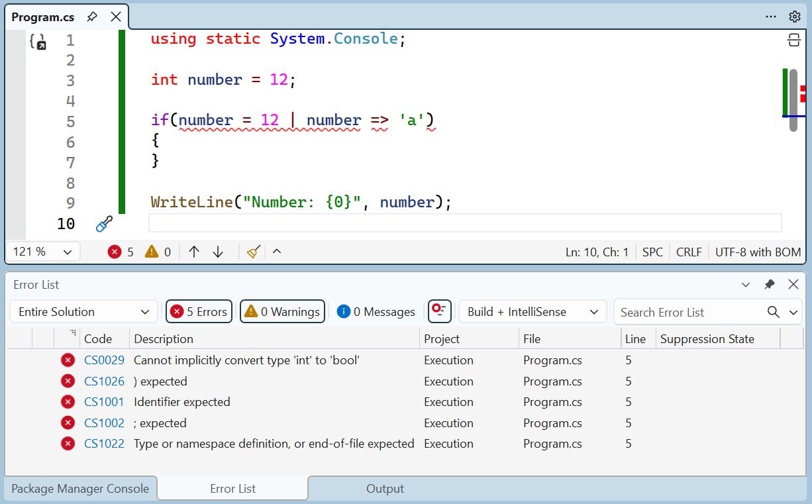Click the red error count indicator in the editor status bar
Screen dimensions: 812x504
121,252
